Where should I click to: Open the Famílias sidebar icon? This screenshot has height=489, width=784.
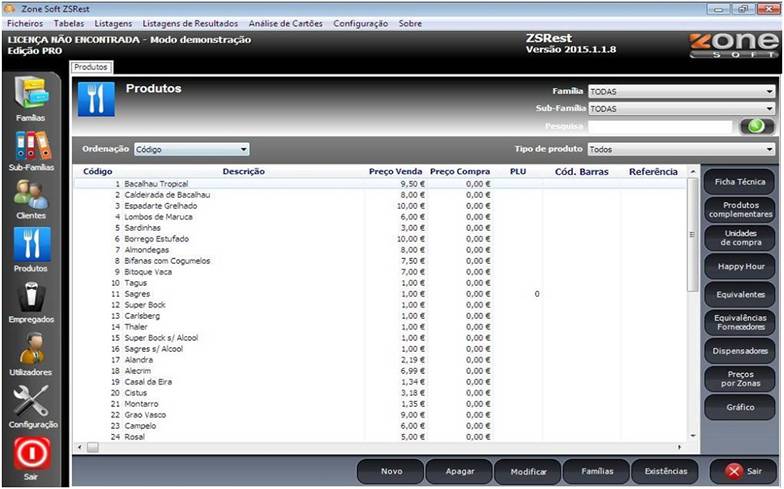click(x=30, y=95)
